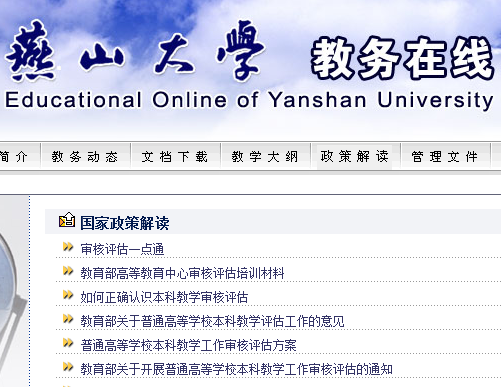Open the 教务动态 navigation tab
This screenshot has width=501, height=387.
(x=85, y=156)
